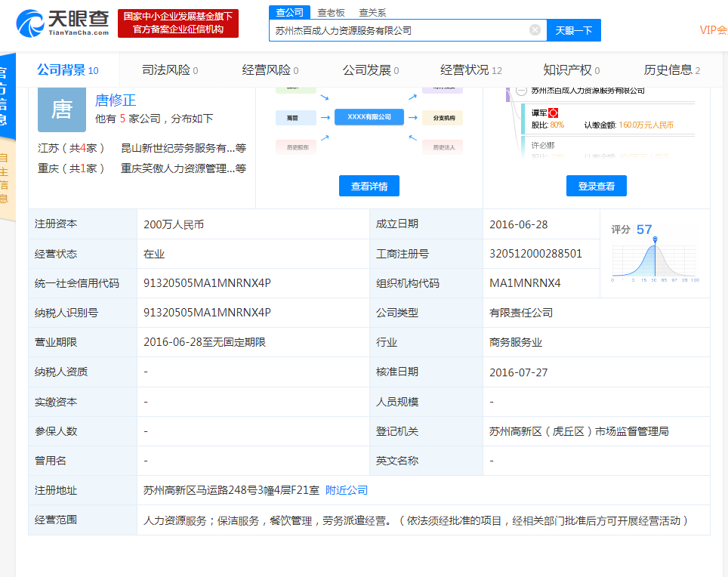
Task: Open the 昆山新世纪劳务服务有 company link
Action: (x=184, y=148)
